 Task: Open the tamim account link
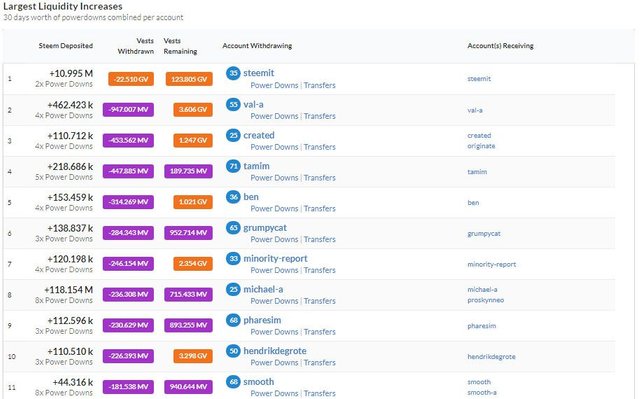[256, 166]
